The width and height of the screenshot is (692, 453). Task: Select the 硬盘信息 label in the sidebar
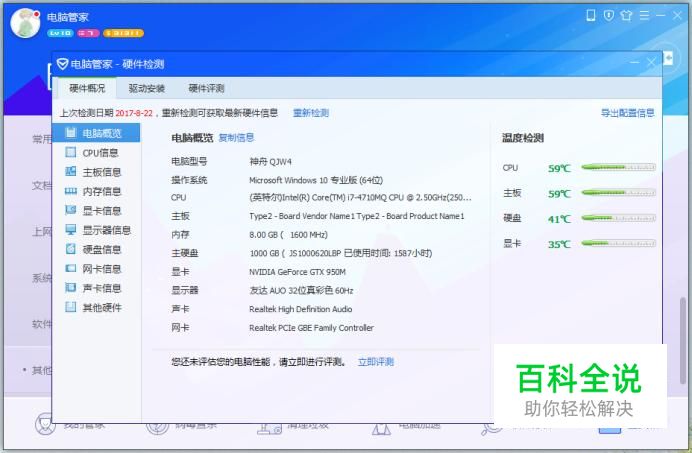point(102,249)
